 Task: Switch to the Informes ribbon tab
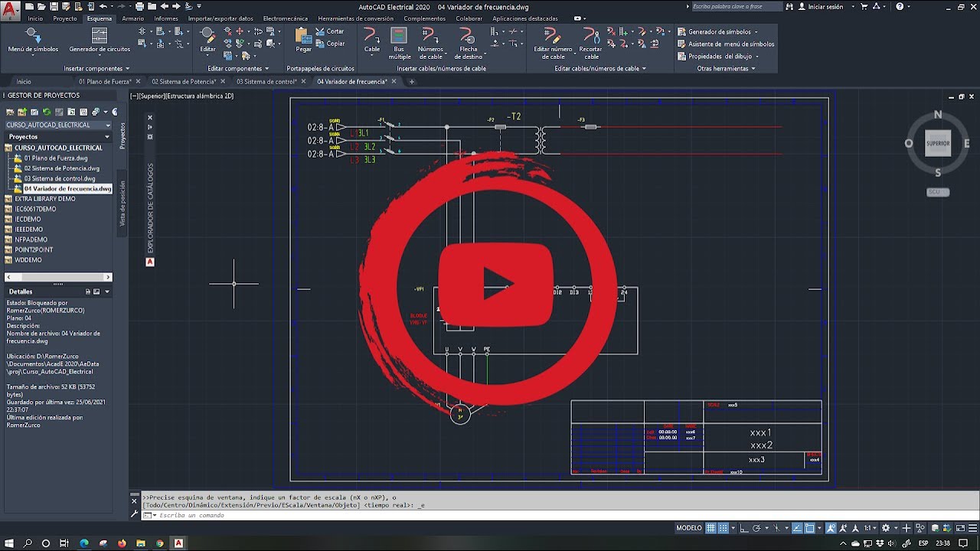166,18
